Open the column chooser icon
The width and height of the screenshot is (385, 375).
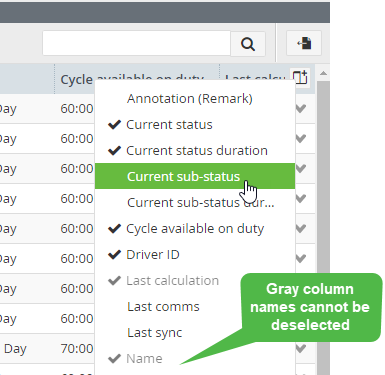300,77
